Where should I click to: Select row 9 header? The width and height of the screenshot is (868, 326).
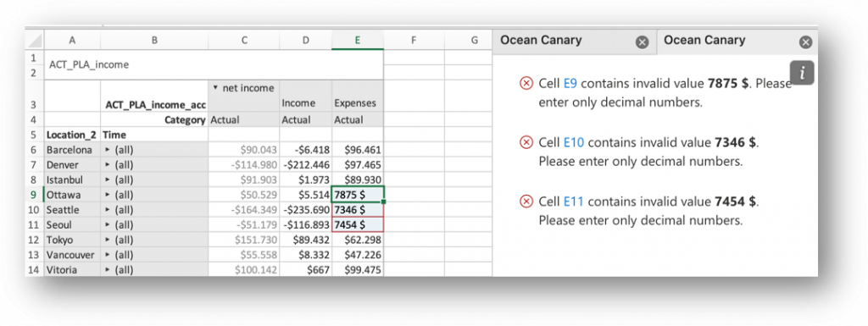click(x=34, y=195)
